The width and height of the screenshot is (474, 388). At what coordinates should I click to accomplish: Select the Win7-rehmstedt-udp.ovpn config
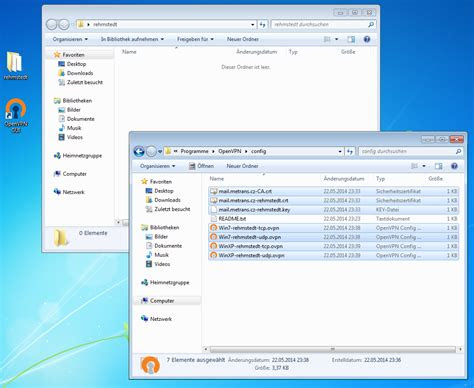click(333, 237)
